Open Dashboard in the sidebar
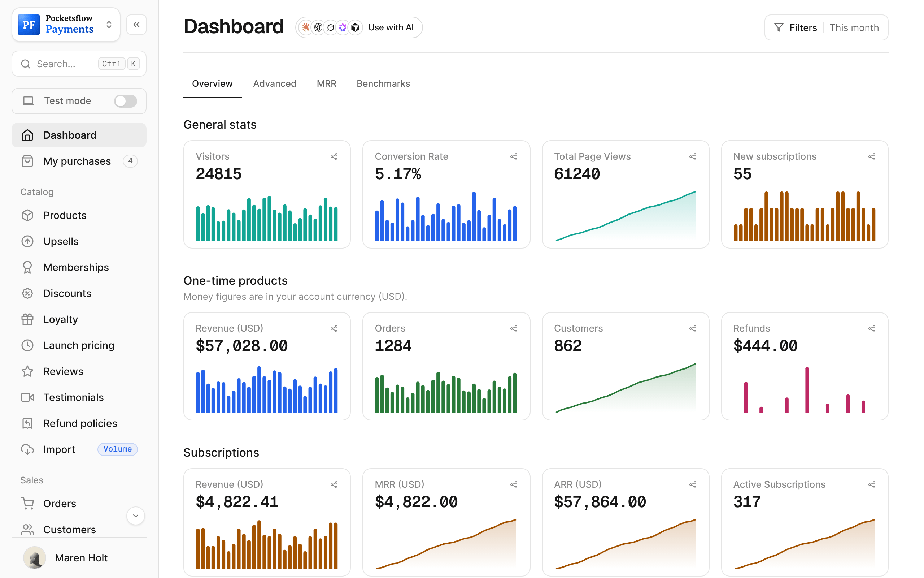The image size is (924, 578). pyautogui.click(x=79, y=135)
